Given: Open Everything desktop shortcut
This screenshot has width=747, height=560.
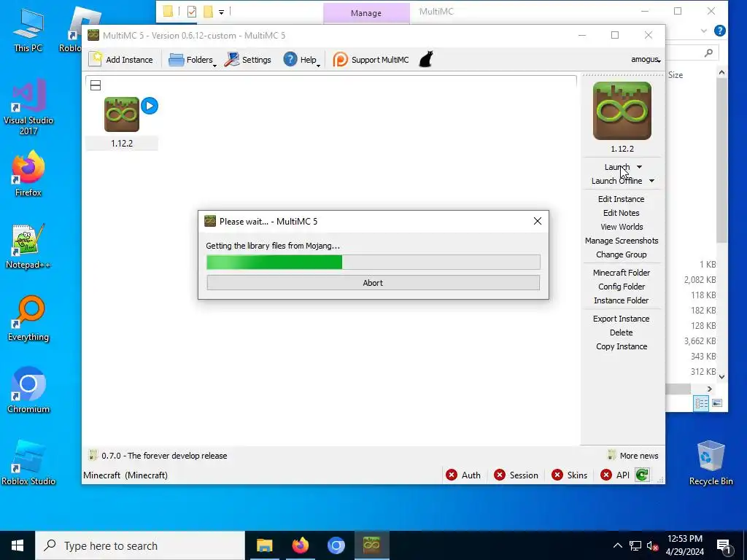Looking at the screenshot, I should point(28,319).
